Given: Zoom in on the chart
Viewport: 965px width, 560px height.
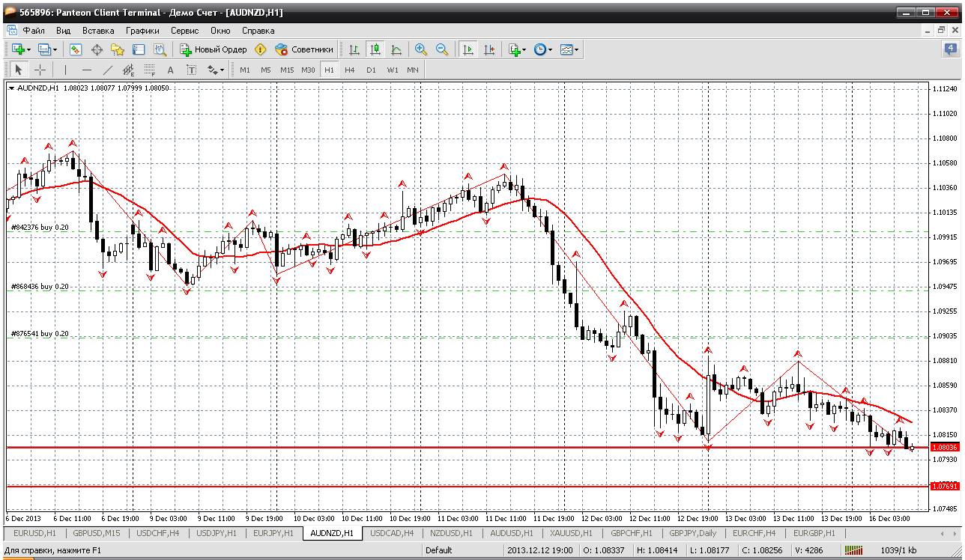Looking at the screenshot, I should click(421, 49).
